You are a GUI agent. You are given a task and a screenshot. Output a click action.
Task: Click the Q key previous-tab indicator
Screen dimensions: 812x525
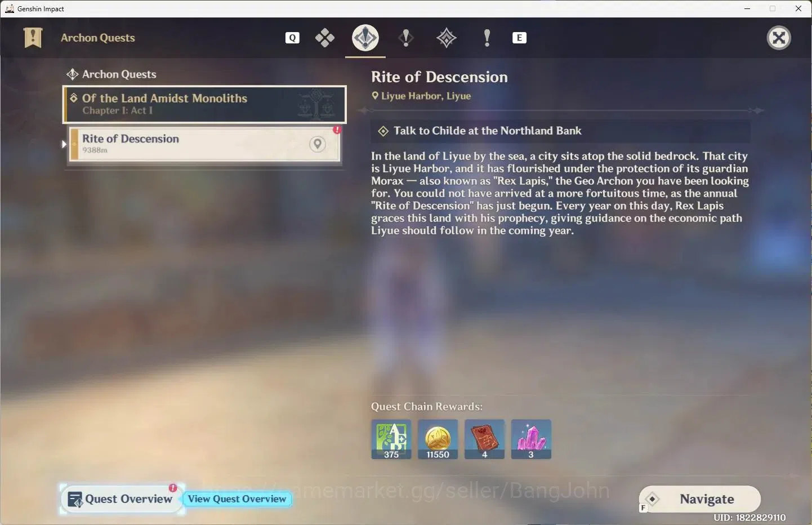(292, 38)
